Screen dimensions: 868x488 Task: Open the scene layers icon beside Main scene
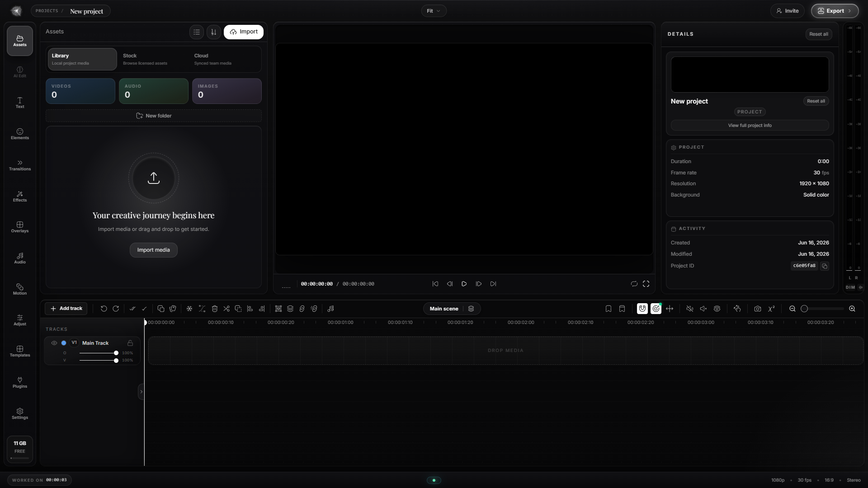pos(471,309)
